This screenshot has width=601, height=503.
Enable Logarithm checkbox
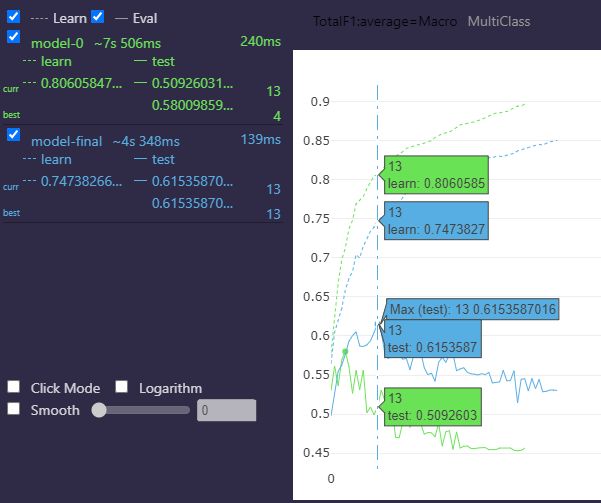122,386
